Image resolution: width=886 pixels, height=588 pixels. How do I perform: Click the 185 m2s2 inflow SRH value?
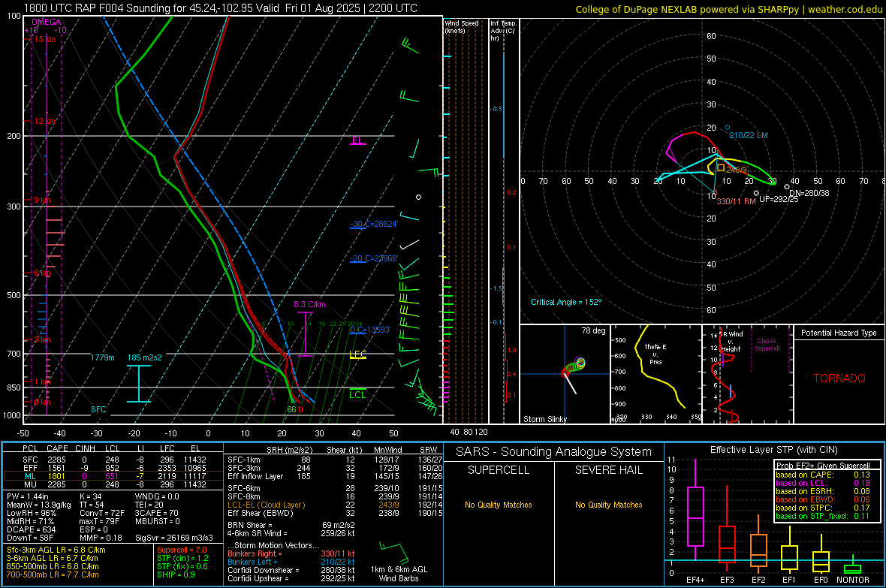[x=145, y=357]
